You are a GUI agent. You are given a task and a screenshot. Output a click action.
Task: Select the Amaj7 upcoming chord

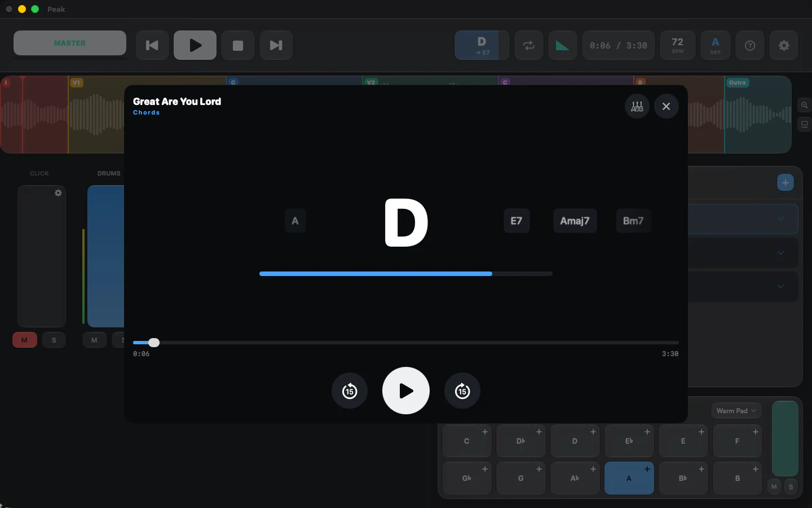coord(575,221)
